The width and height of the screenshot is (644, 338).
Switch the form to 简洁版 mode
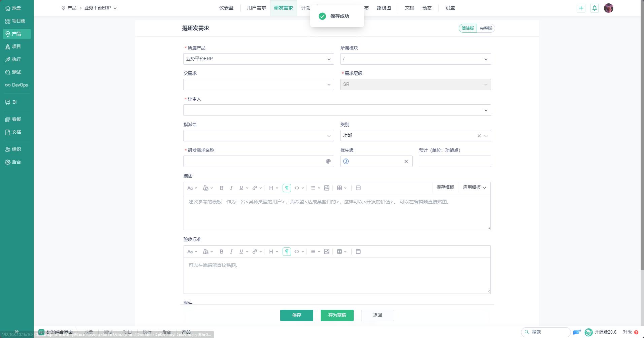coord(468,28)
